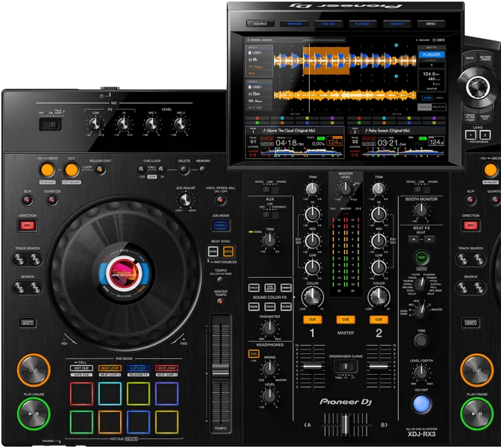
Task: Flip the MIC OFF/ON/TALK OVER switch
Action: point(51,125)
